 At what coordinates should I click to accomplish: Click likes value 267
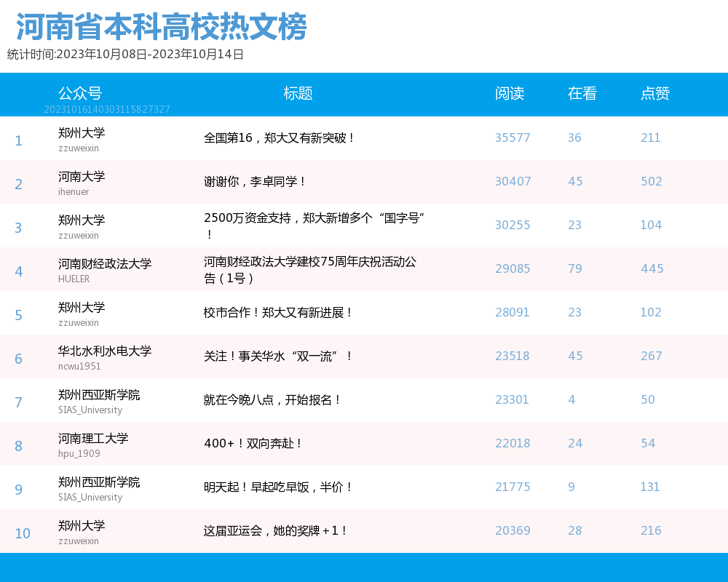[x=652, y=356]
